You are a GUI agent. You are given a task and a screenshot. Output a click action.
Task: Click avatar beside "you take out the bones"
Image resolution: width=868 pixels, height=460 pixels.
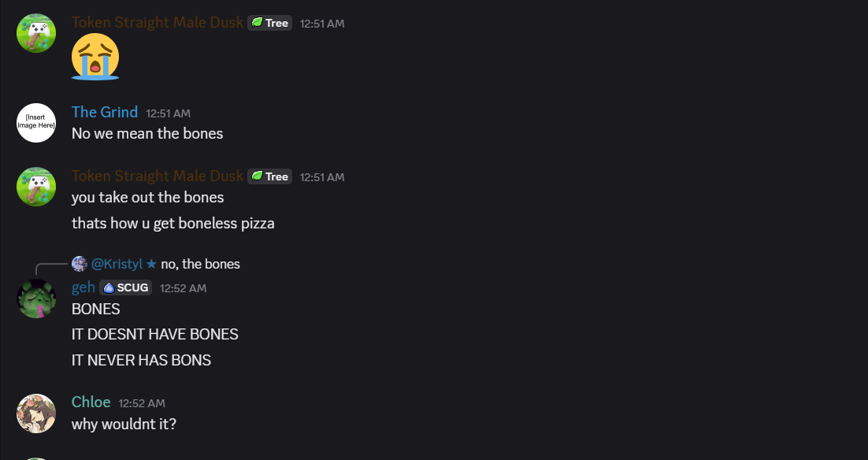[x=36, y=187]
